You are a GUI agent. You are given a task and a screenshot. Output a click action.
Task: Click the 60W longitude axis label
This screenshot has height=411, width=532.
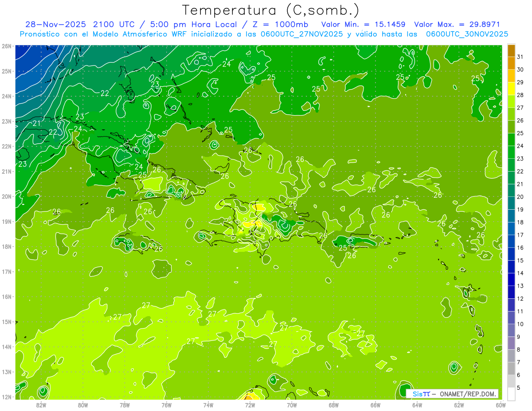pos(501,405)
